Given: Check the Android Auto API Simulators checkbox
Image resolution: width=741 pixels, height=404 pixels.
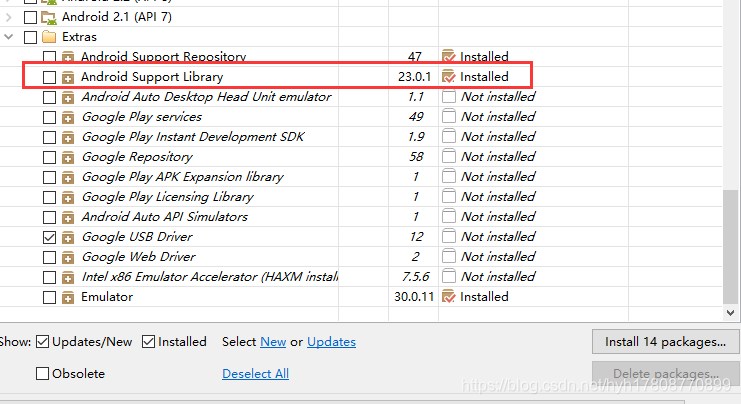Looking at the screenshot, I should pyautogui.click(x=49, y=217).
